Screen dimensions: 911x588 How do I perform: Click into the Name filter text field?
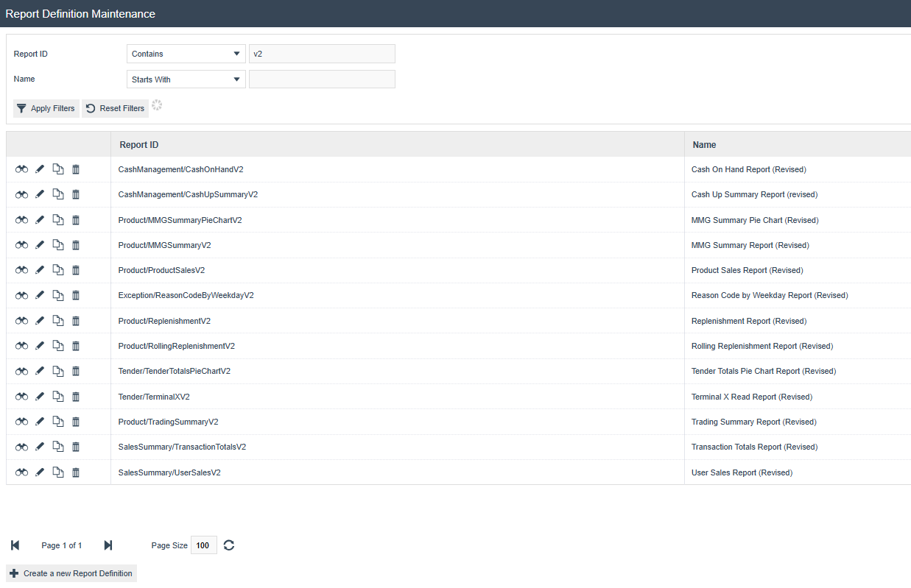click(x=322, y=79)
